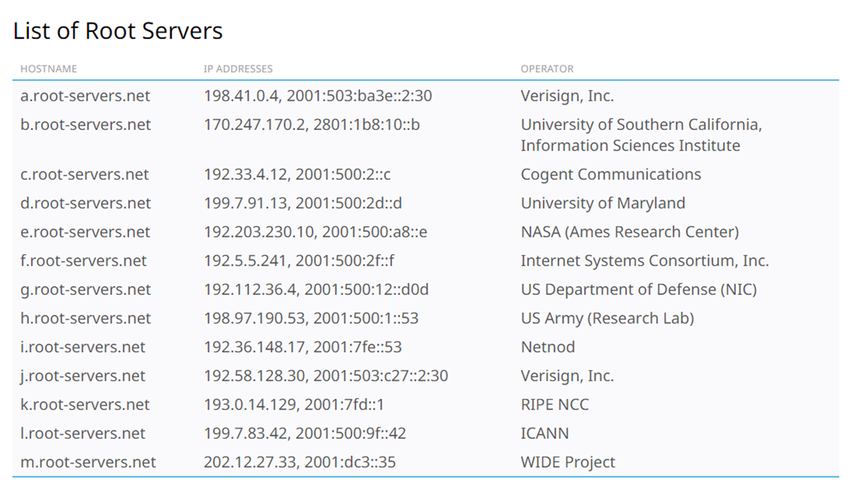Screen dimensions: 868x490
Task: Click NASA (Ames Research Center) operator
Action: (x=630, y=232)
